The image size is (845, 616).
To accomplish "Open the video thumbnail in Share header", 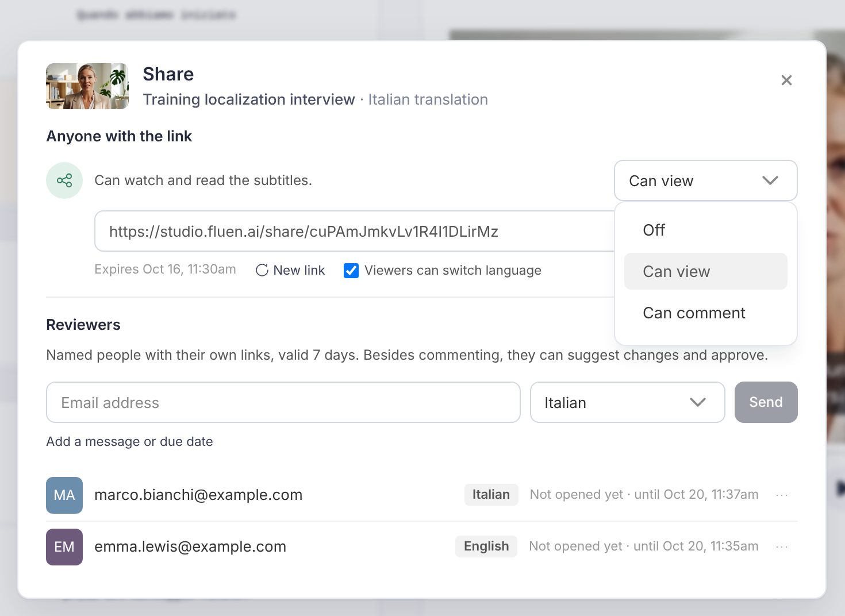I will pos(87,86).
